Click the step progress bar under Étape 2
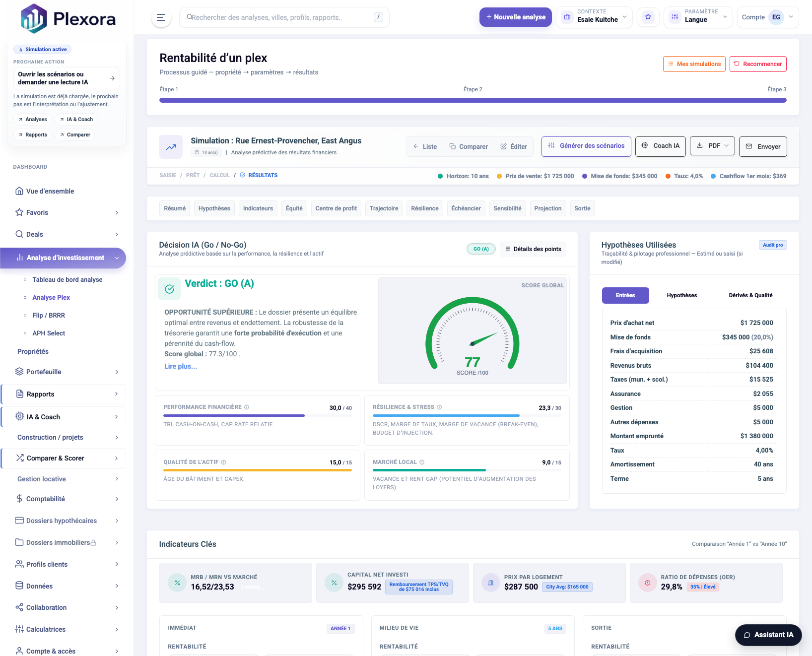The height and width of the screenshot is (656, 812). pyautogui.click(x=473, y=100)
